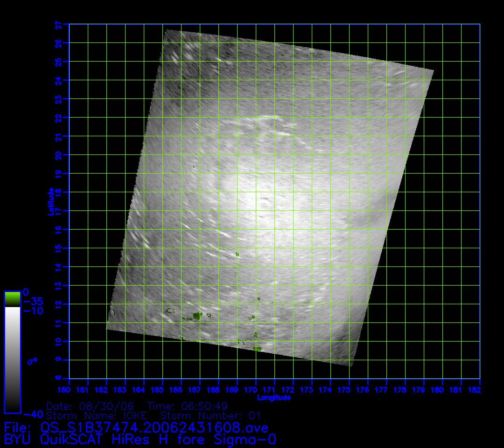Click the blue "Longitude" axis title
Screen dimensions: 504x448
tap(274, 398)
